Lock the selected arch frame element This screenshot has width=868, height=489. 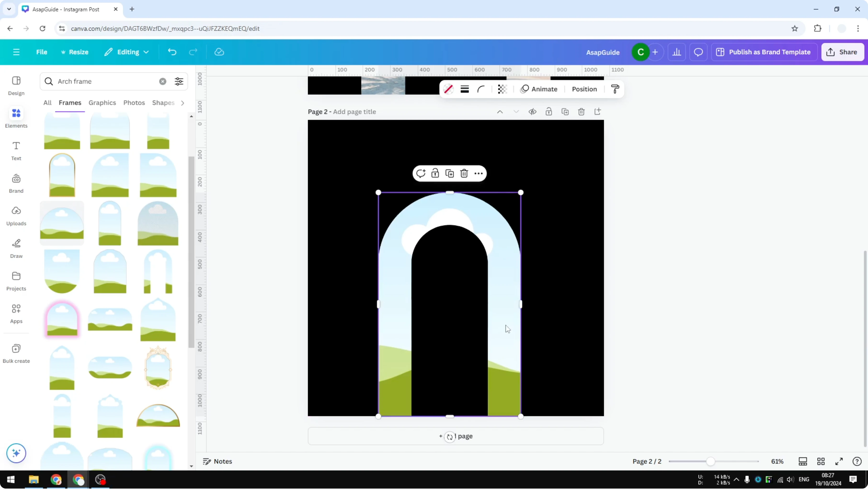(435, 173)
